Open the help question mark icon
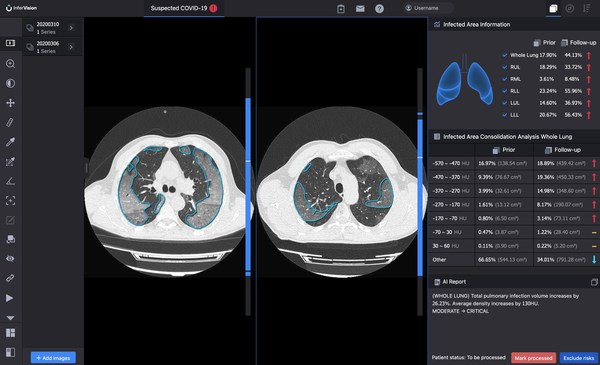This screenshot has width=600, height=365. coord(379,8)
